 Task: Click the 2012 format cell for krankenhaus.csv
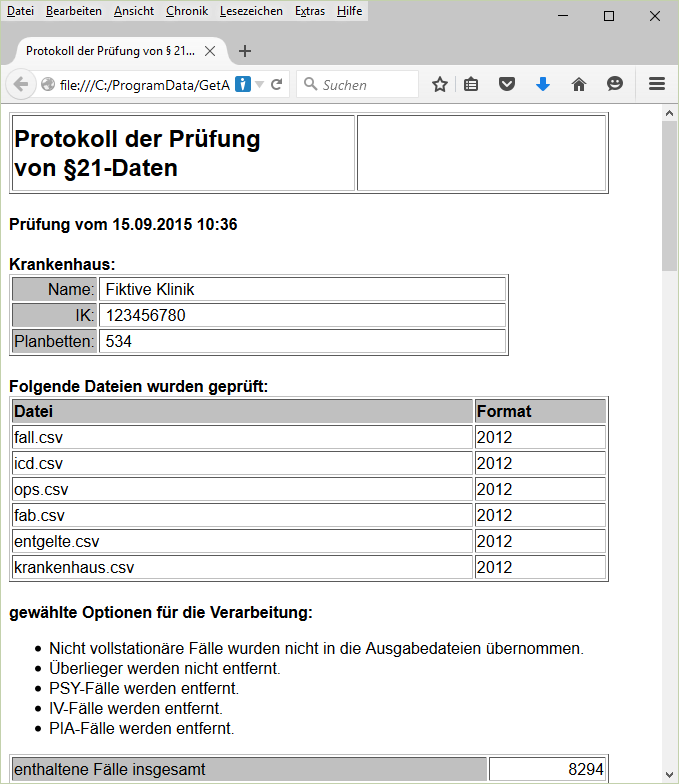click(x=540, y=568)
